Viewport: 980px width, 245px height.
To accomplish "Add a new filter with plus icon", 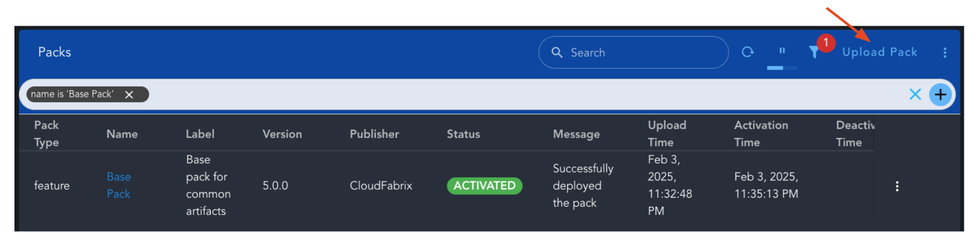I will point(941,95).
